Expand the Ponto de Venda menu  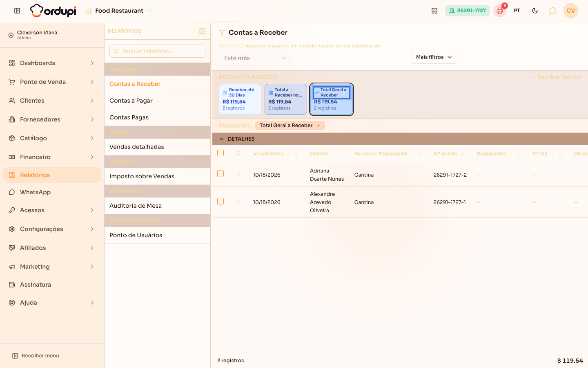(x=52, y=82)
